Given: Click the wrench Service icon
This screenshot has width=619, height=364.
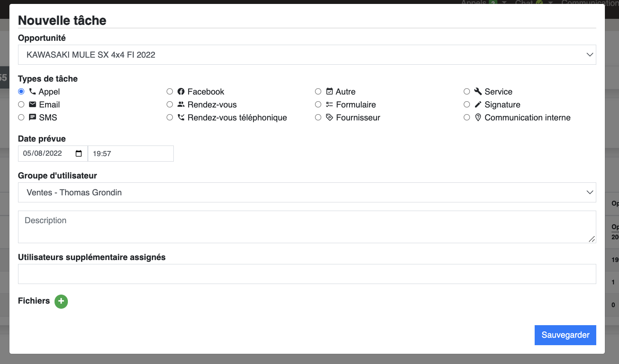Looking at the screenshot, I should click(x=478, y=91).
